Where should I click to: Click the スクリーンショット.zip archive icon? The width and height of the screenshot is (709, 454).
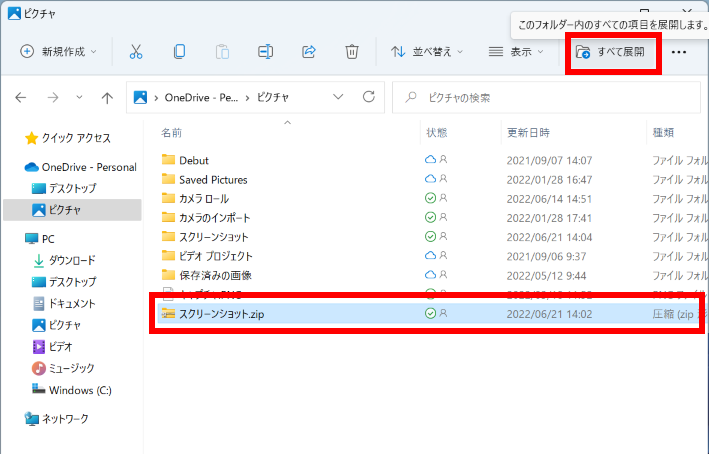[168, 313]
